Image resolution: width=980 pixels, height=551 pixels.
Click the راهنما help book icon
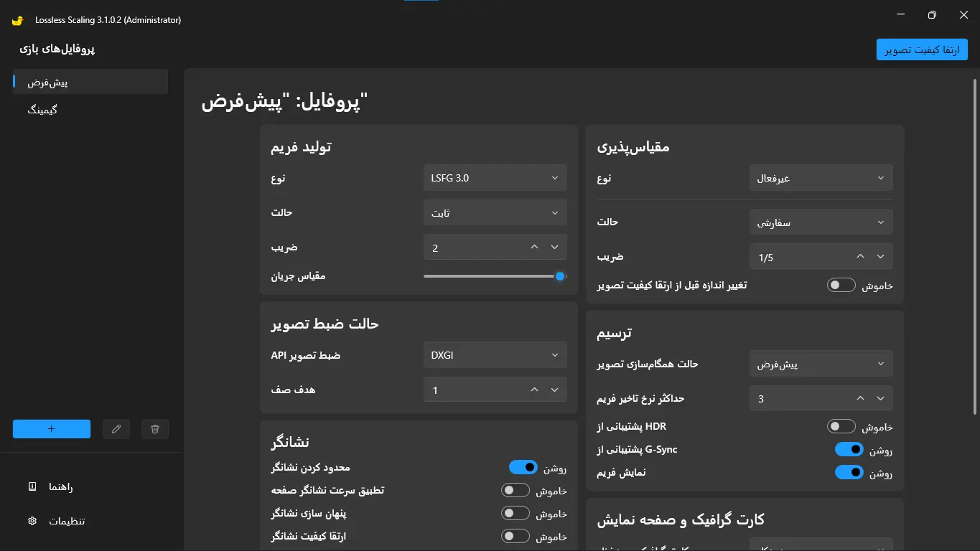32,487
